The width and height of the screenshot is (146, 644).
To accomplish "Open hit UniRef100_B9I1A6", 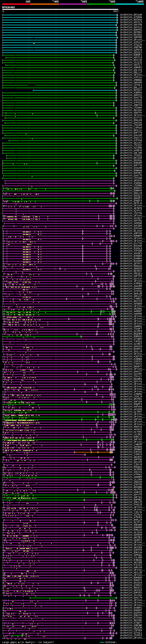I will 131,15.
